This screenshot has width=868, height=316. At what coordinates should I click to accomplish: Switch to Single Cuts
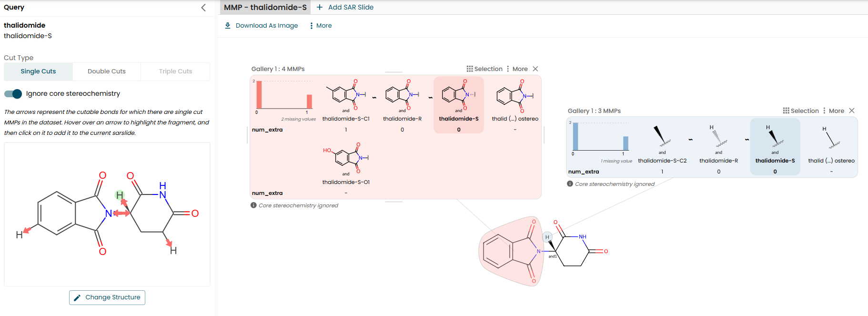pos(38,71)
